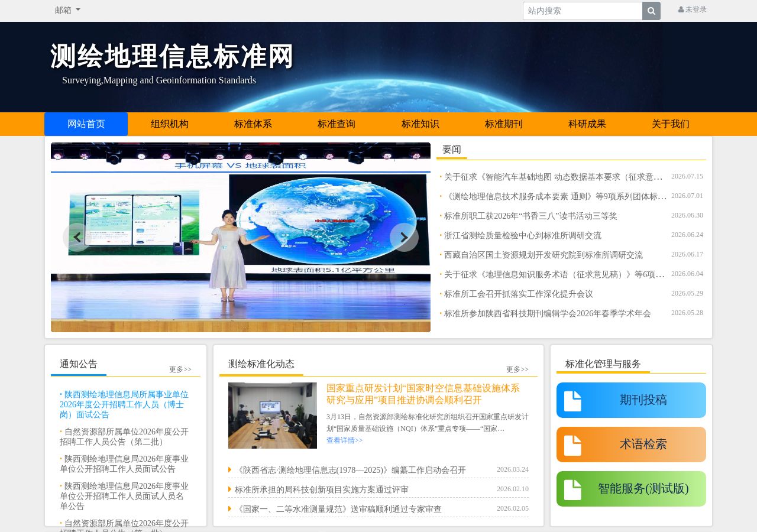Open the 标准体系 menu item
Viewport: 757px width, 532px height.
click(253, 124)
